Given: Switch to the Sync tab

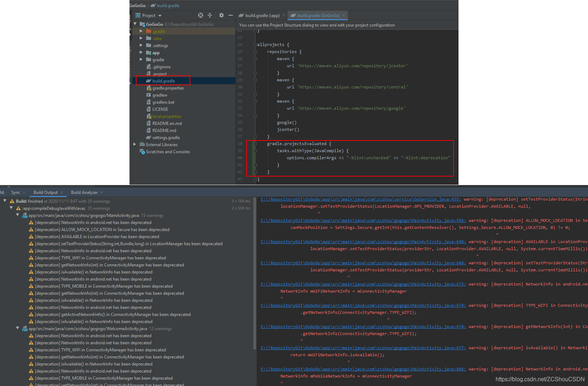Looking at the screenshot, I should coord(16,192).
